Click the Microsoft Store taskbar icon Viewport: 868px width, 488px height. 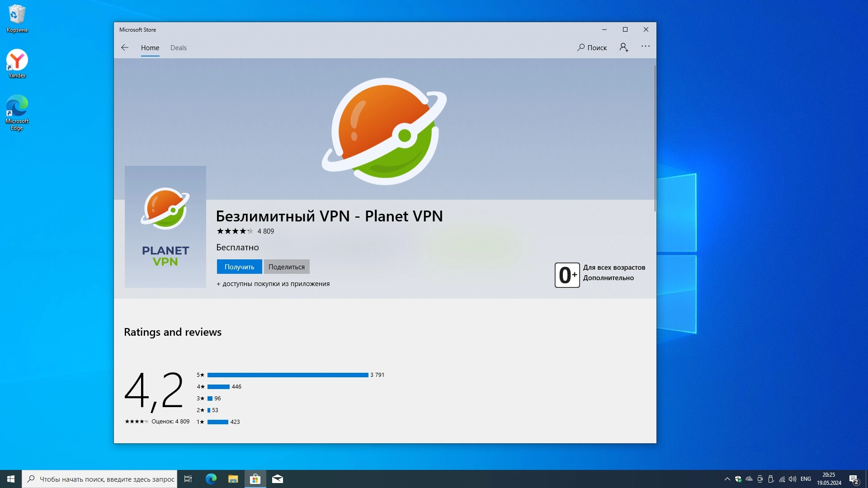click(255, 479)
